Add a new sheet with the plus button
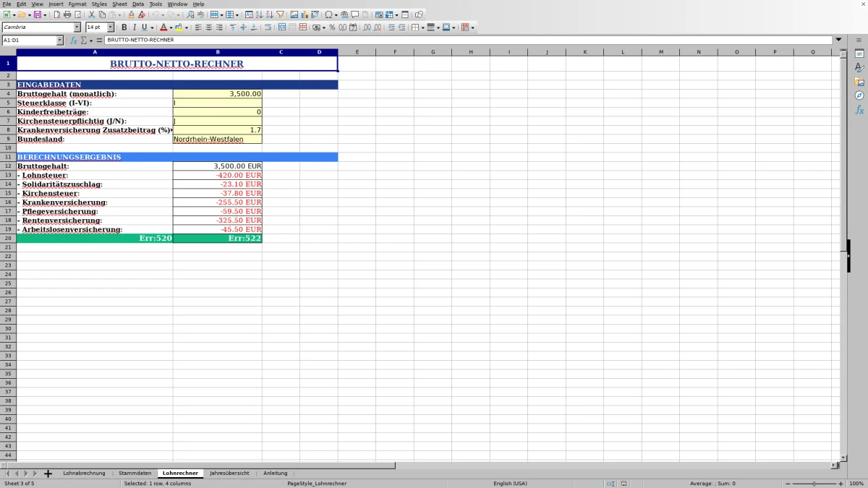This screenshot has width=868, height=488. (x=47, y=473)
